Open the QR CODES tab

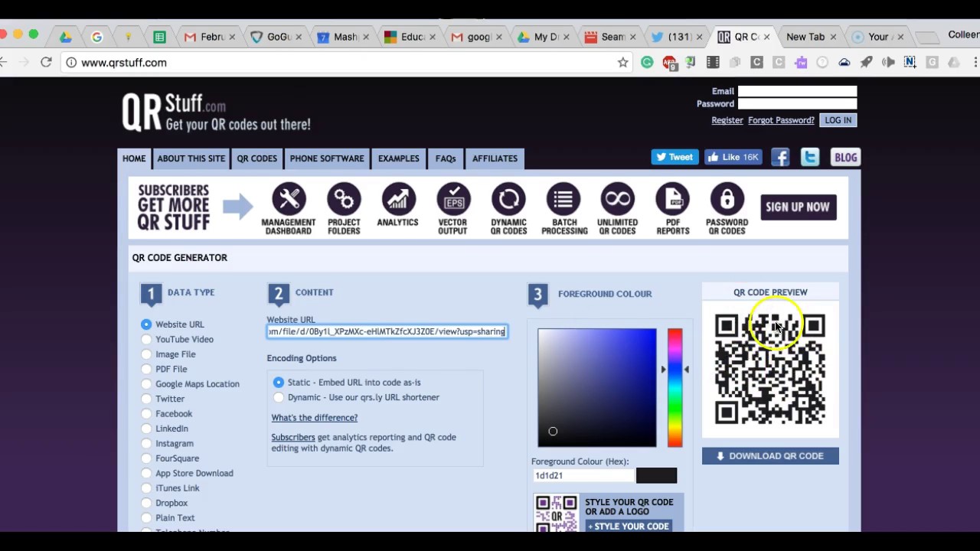(257, 158)
